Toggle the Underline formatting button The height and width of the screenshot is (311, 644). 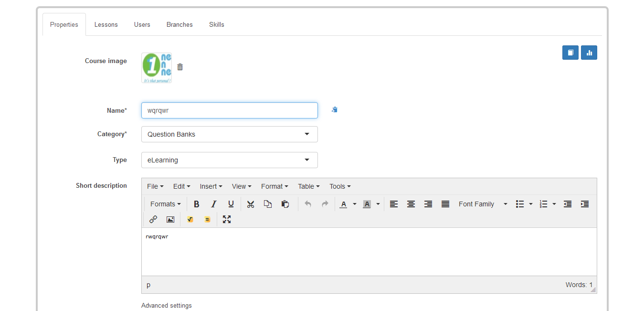pyautogui.click(x=231, y=204)
